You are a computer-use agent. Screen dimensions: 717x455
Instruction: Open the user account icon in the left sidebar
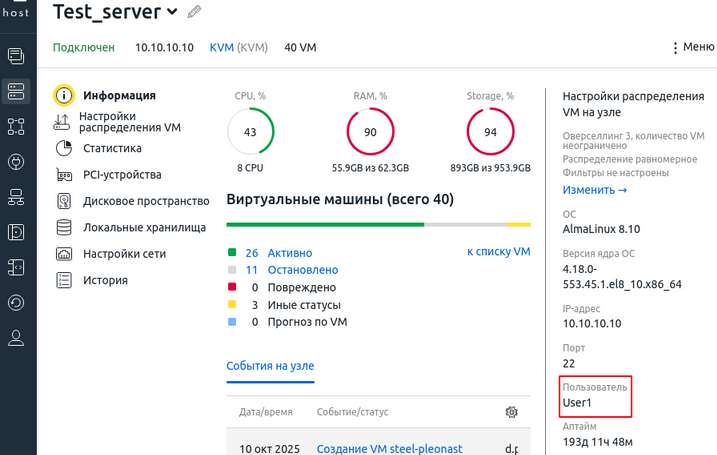[x=16, y=338]
